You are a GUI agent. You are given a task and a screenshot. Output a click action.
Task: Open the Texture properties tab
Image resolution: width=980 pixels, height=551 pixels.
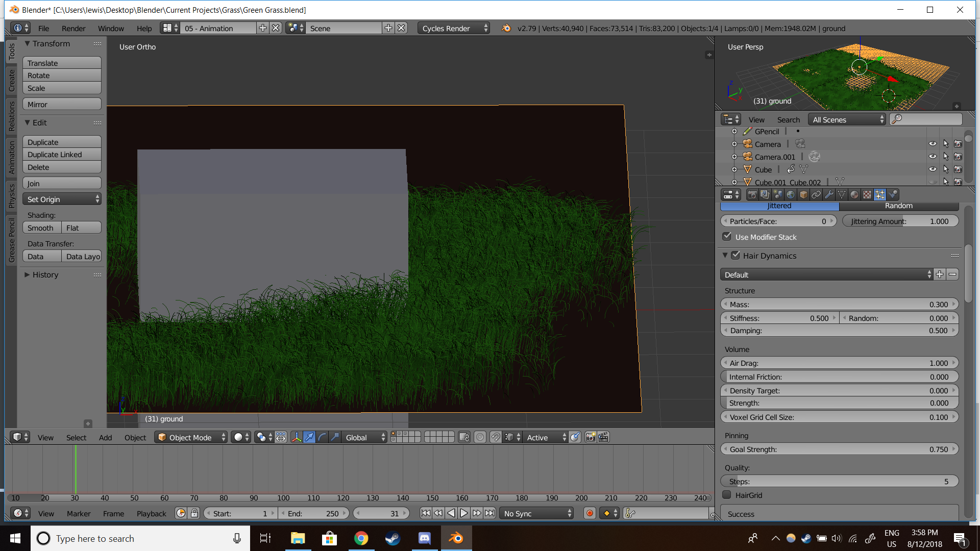867,195
